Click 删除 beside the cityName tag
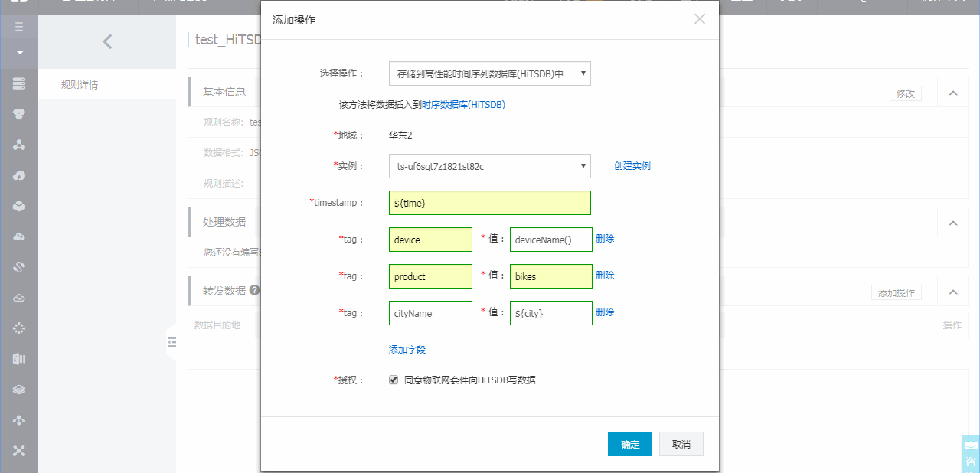The width and height of the screenshot is (980, 473). pyautogui.click(x=605, y=312)
